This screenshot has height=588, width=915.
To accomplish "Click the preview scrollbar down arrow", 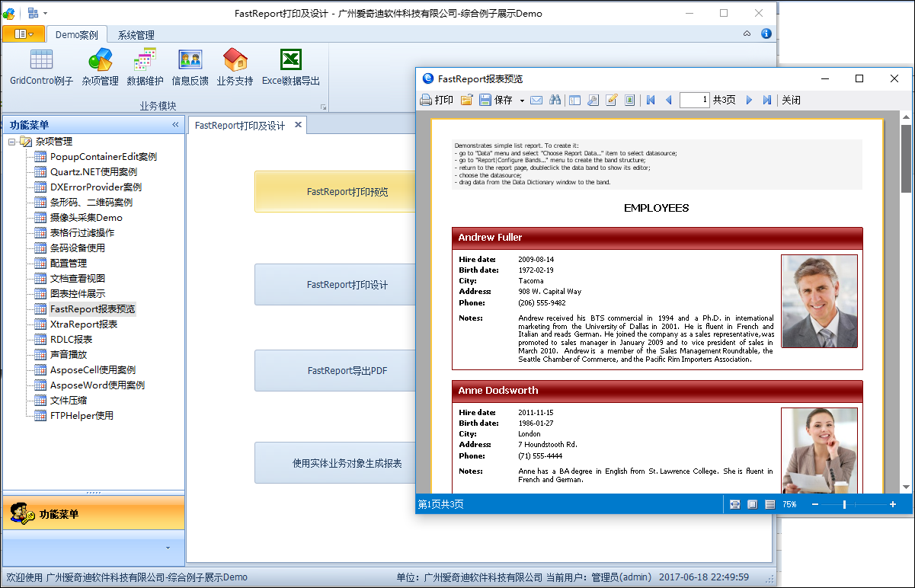I will pyautogui.click(x=906, y=487).
